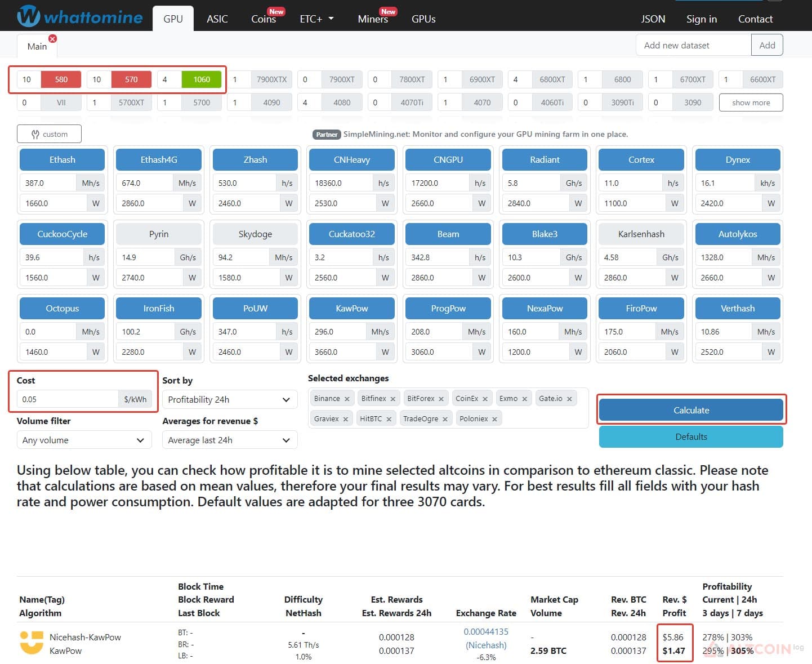
Task: Go to the Miners page
Action: coord(373,19)
